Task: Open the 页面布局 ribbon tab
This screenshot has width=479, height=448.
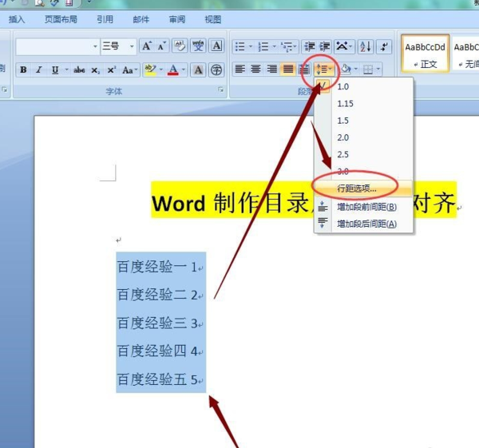Action: 61,19
